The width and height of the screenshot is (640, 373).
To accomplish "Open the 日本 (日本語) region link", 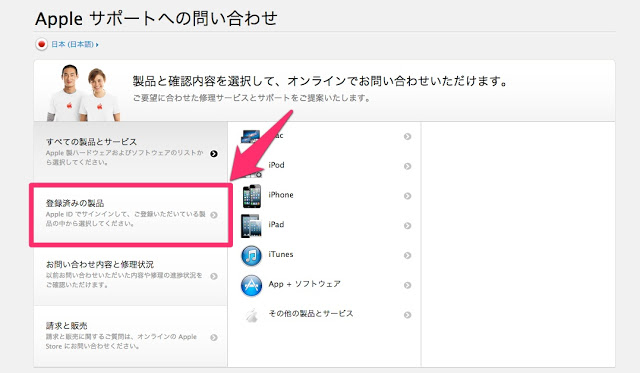I will 74,44.
